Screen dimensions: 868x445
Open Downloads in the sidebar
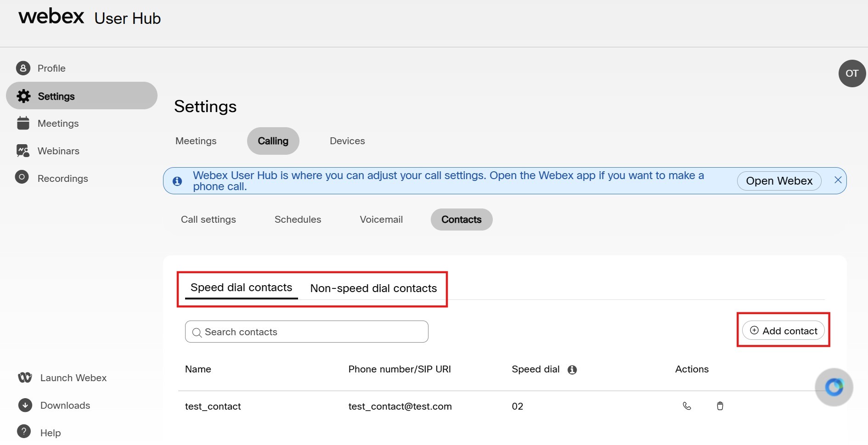click(65, 406)
